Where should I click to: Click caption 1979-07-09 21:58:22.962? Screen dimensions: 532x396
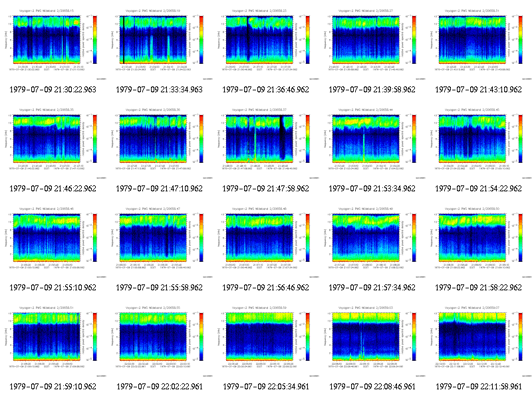(x=478, y=288)
